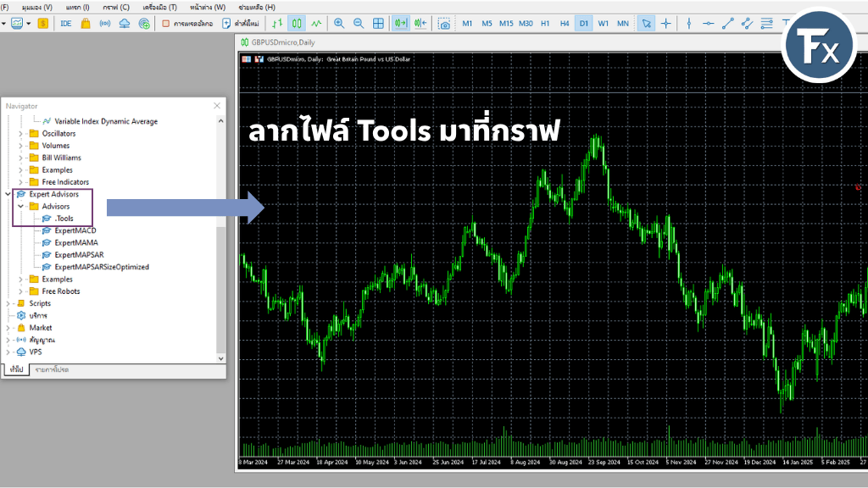Zoom in on the chart
868x488 pixels.
point(339,23)
